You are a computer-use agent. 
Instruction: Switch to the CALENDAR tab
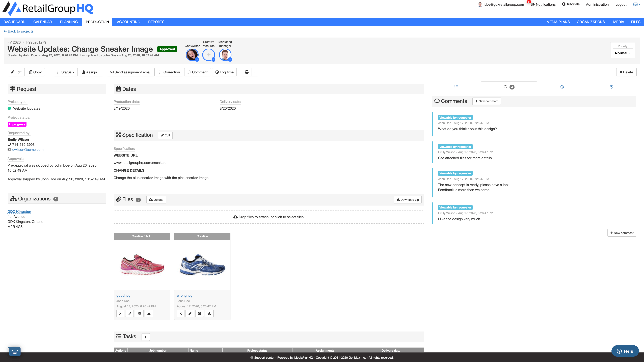click(x=42, y=22)
